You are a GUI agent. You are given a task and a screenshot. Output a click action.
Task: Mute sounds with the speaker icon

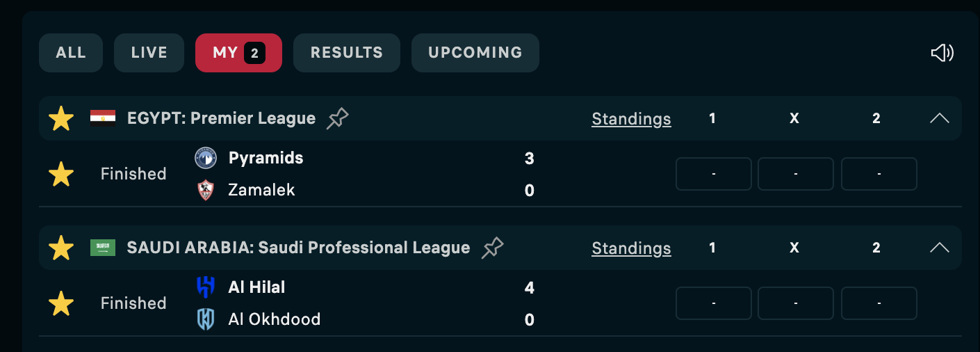click(942, 53)
